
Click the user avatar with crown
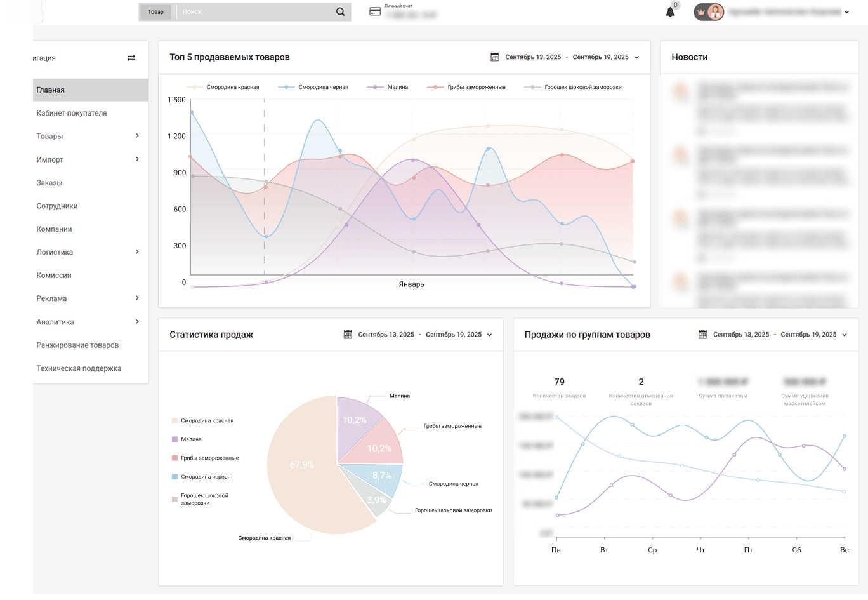709,12
